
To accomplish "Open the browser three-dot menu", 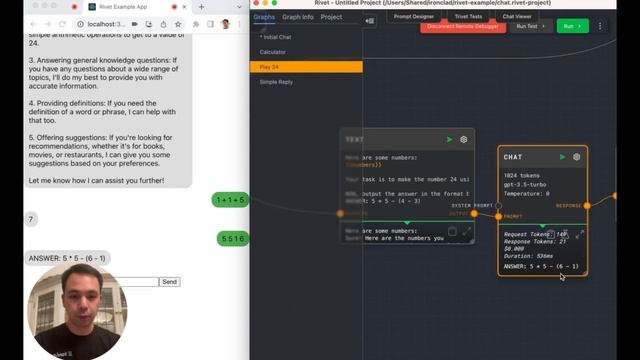I will point(240,24).
